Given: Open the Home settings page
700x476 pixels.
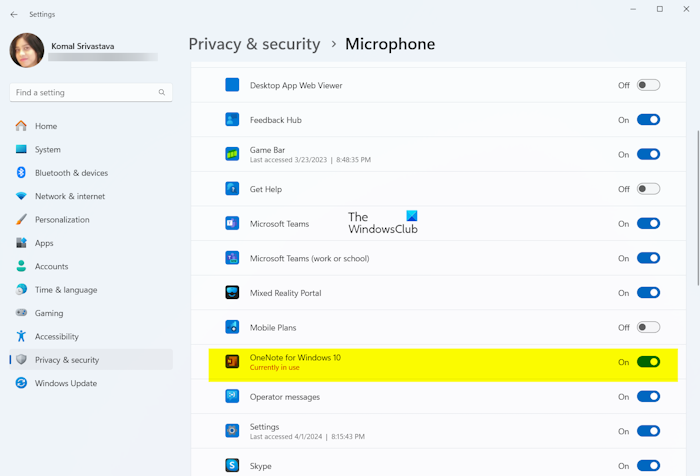Looking at the screenshot, I should (91, 126).
